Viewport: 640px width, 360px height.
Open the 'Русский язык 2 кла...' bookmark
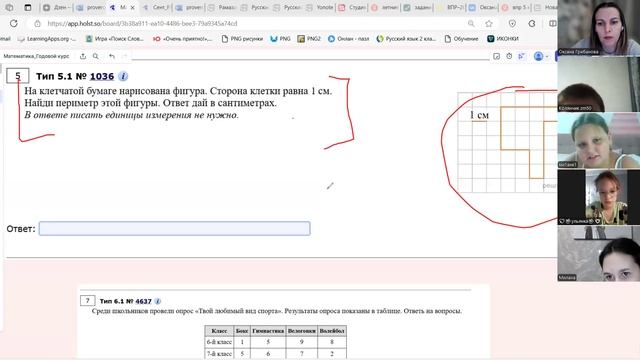pyautogui.click(x=407, y=39)
